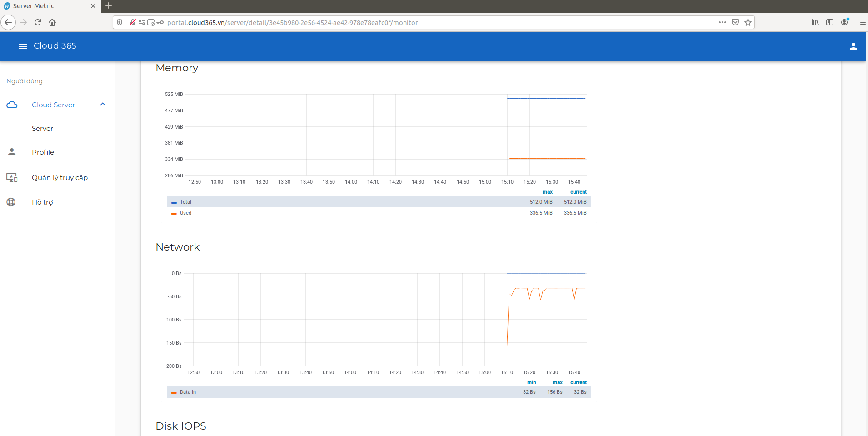This screenshot has height=436, width=868.
Task: Click the tracking protection shield icon
Action: click(120, 22)
